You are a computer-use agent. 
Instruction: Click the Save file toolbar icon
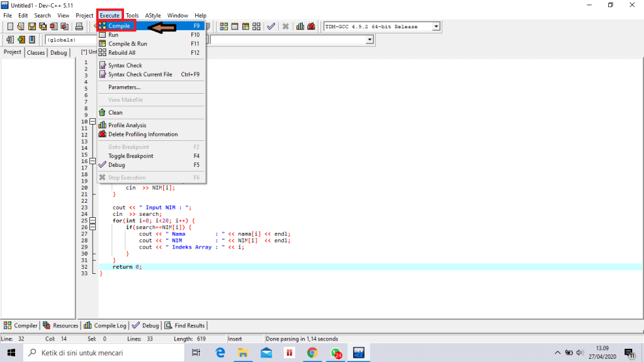(31, 26)
